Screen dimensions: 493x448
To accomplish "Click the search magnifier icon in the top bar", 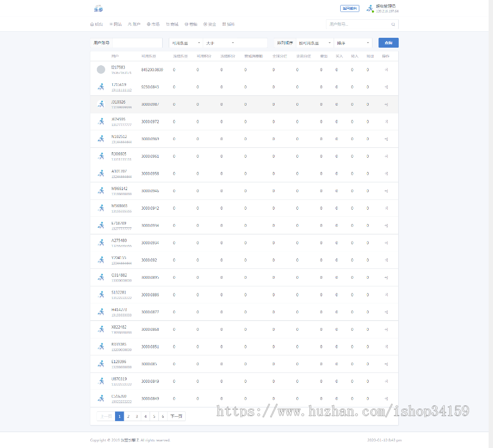I will (x=393, y=25).
